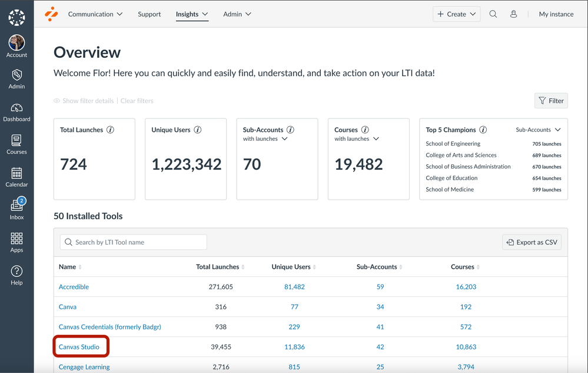Toggle Show filter details
588x373 pixels.
84,101
